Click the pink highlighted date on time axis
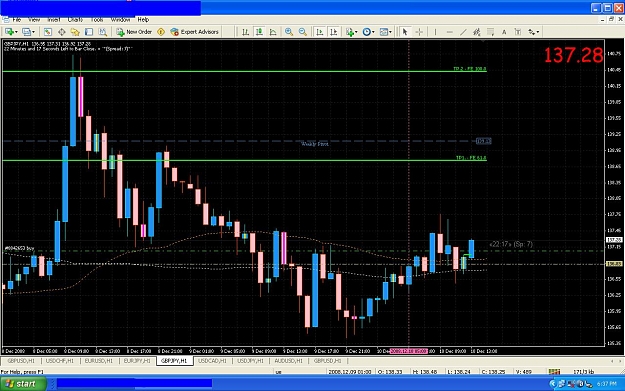This screenshot has height=391, width=625. coord(408,351)
